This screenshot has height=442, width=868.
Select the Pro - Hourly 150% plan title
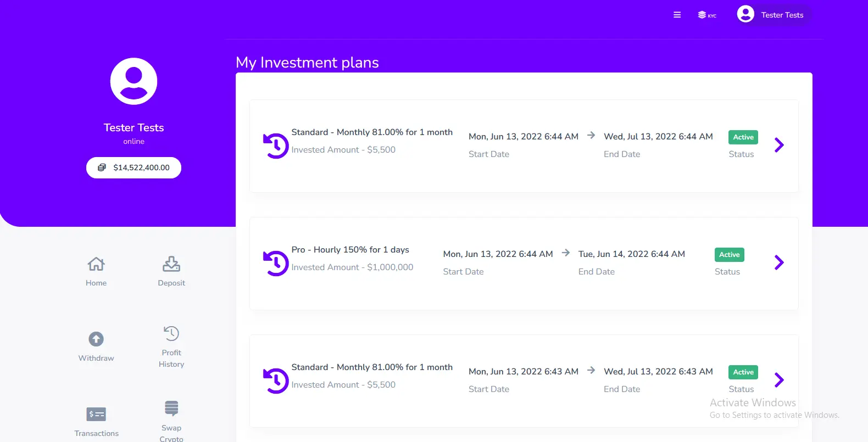pos(350,250)
